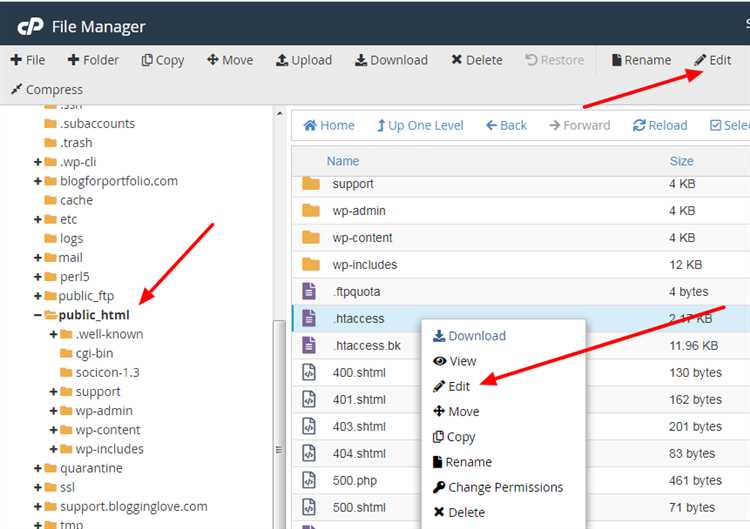The height and width of the screenshot is (529, 750).
Task: Choose Edit from context menu
Action: [x=452, y=386]
